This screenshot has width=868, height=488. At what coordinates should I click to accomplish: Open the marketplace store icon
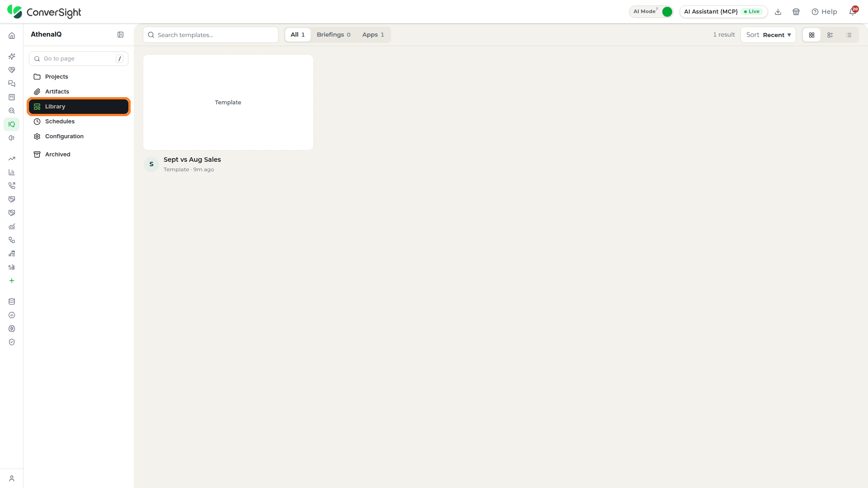click(x=796, y=12)
